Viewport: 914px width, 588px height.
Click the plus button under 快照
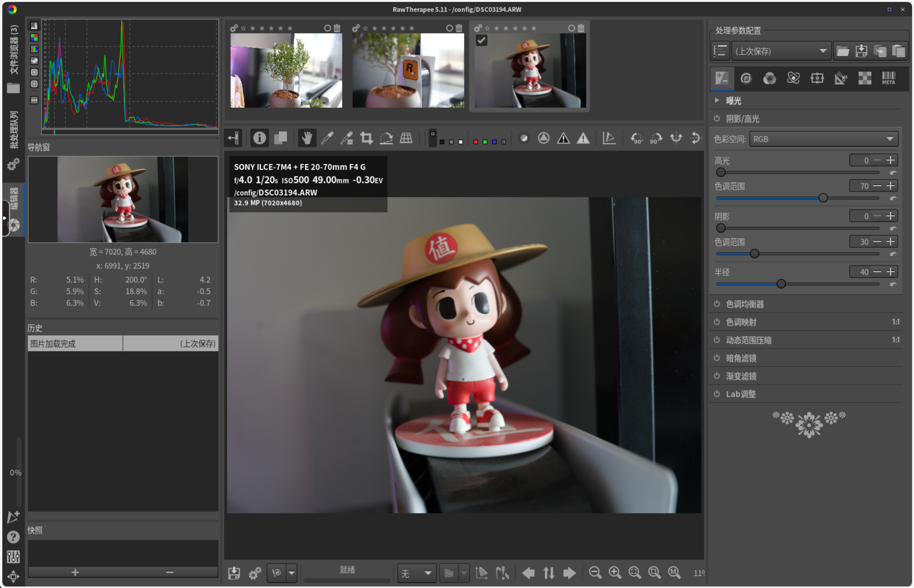coord(75,572)
